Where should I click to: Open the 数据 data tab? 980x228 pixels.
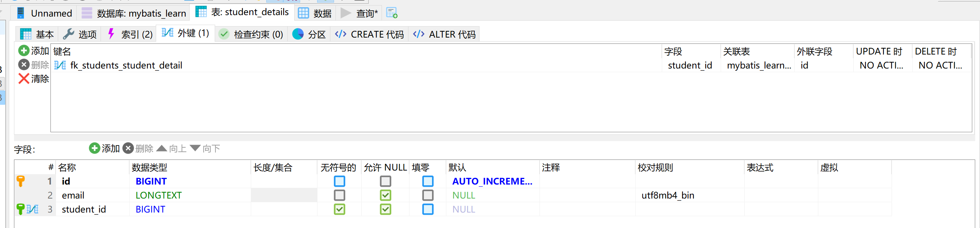[x=315, y=13]
